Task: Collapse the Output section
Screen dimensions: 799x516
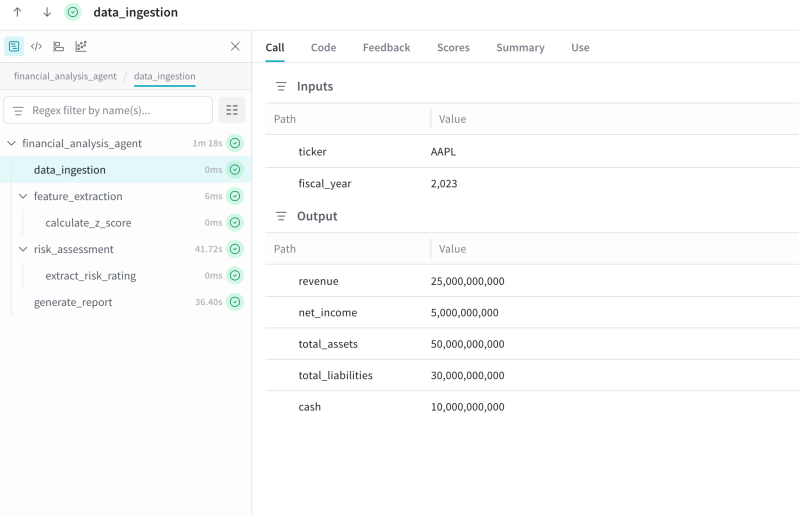Action: 281,216
